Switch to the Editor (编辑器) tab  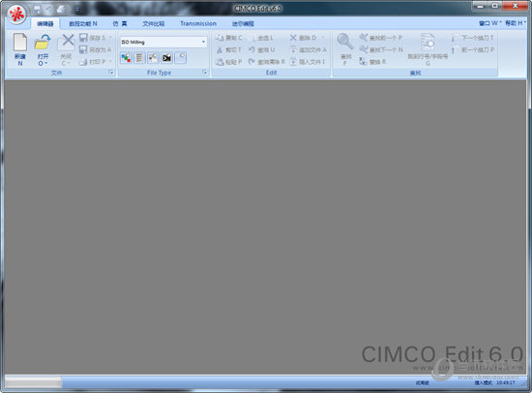[45, 24]
